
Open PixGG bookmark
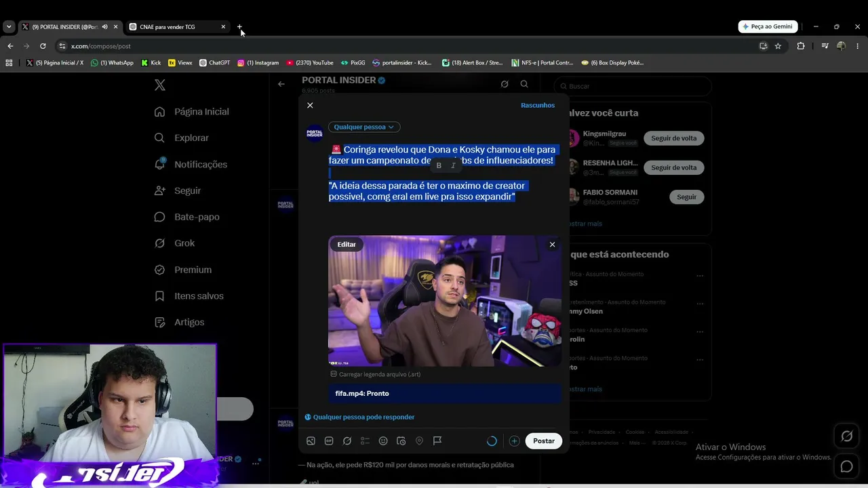353,62
